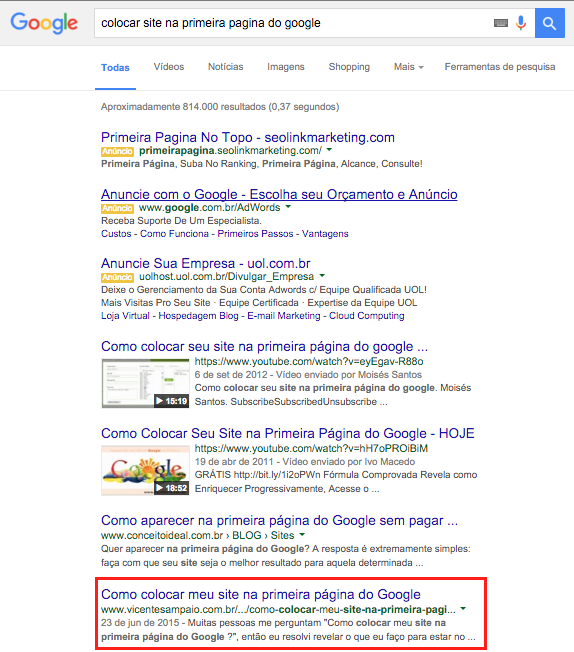Open the Primeira Página do Google - HOJE result
Image resolution: width=574 pixels, height=652 pixels.
click(288, 433)
